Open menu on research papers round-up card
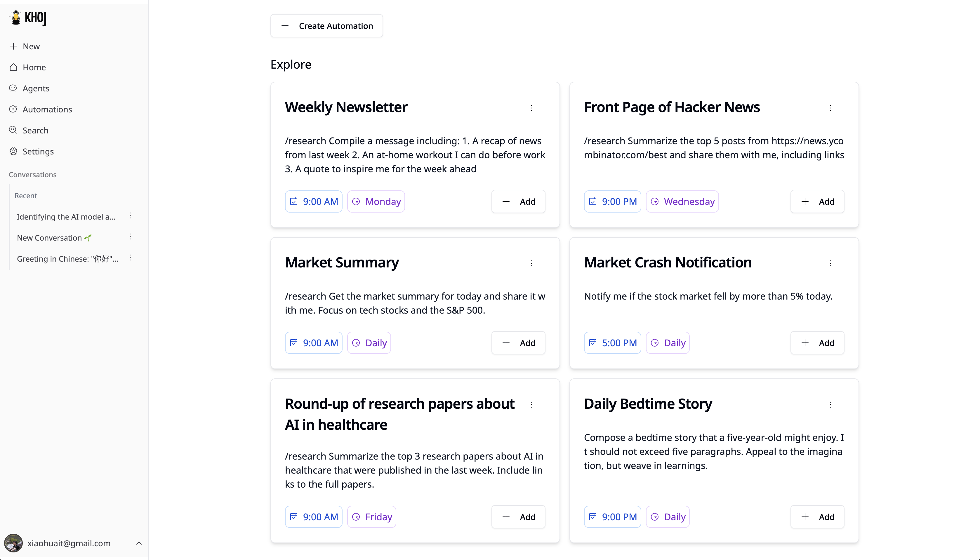Image resolution: width=980 pixels, height=560 pixels. click(531, 405)
